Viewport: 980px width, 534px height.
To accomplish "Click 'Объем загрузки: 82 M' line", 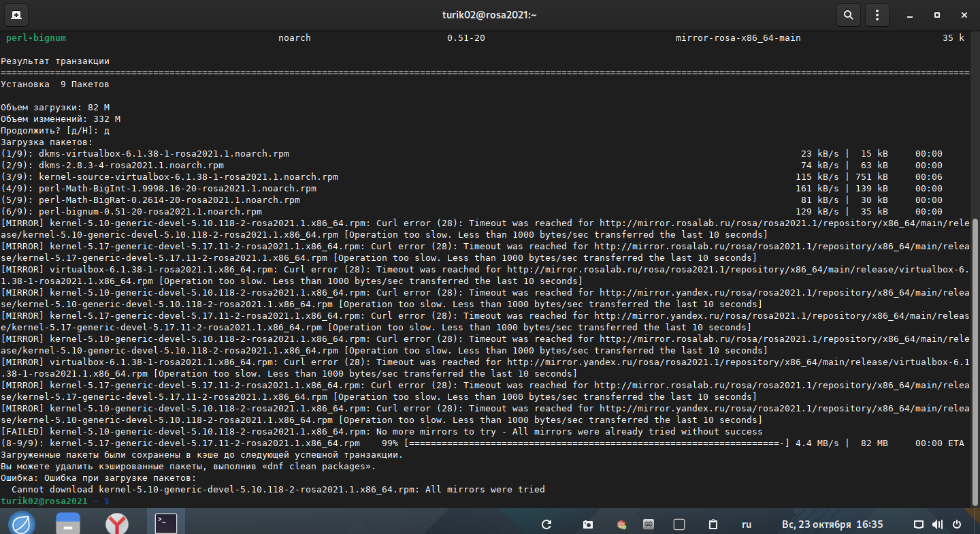I will pos(55,108).
